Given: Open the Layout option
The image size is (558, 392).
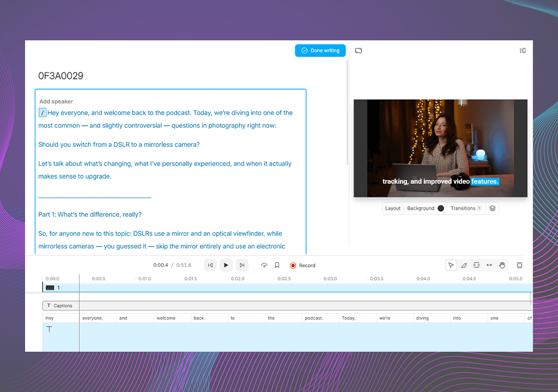Looking at the screenshot, I should click(393, 208).
